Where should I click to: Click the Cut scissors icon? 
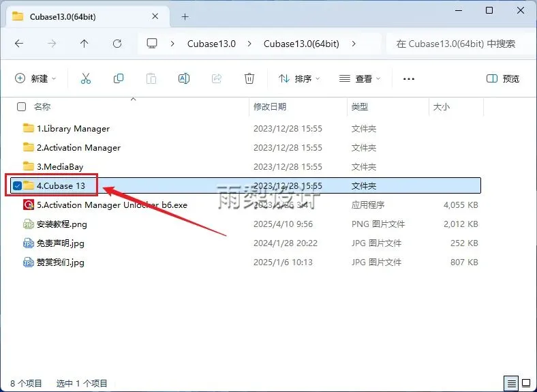click(86, 78)
